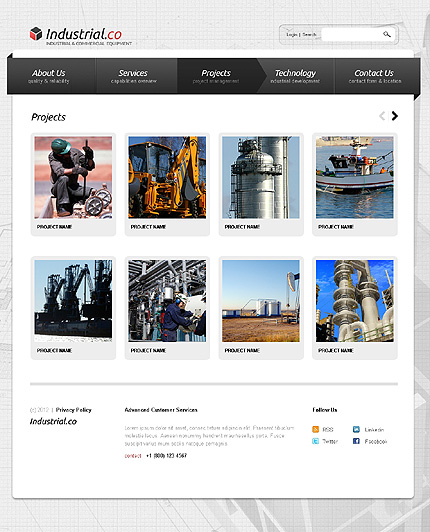Click Project Name under the harbor cranes image
430x532 pixels.
point(54,350)
